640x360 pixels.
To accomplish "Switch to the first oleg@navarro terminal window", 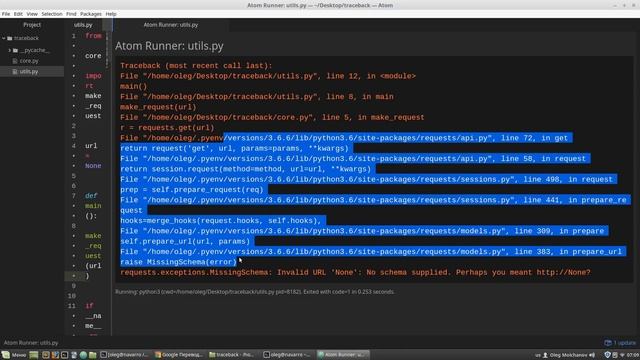I will point(124,355).
